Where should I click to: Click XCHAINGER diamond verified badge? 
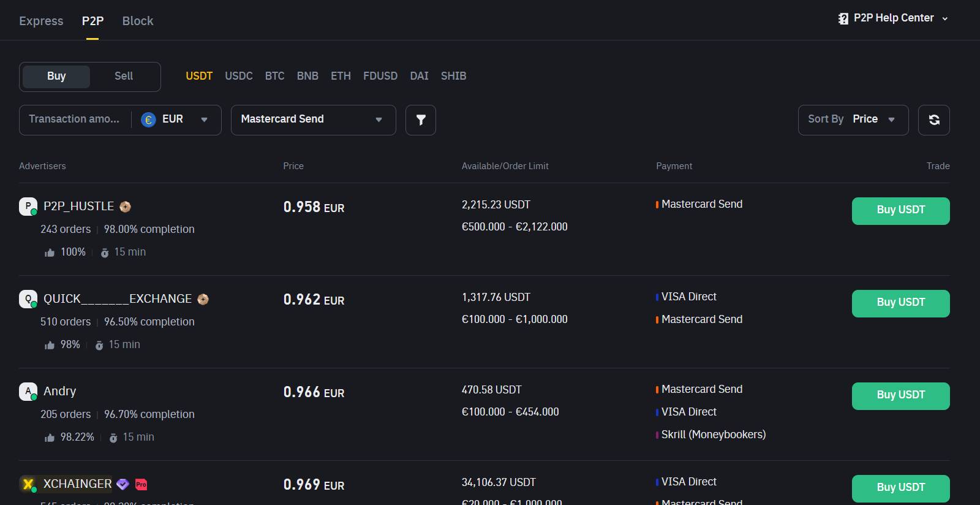click(123, 484)
